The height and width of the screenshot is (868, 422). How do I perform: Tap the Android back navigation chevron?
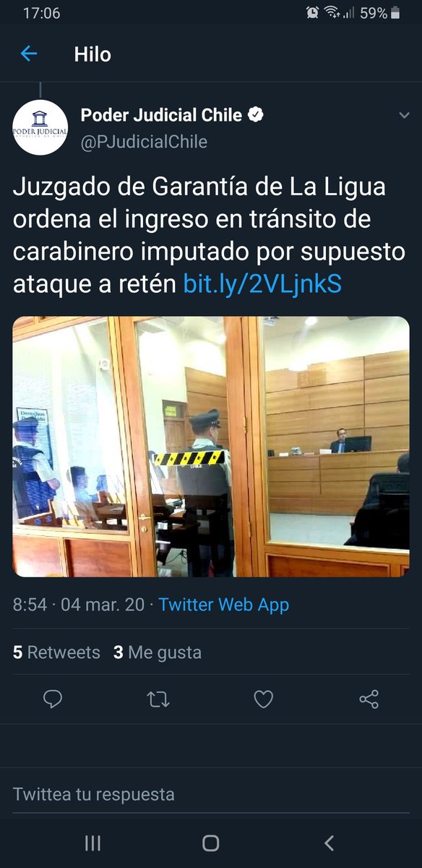coord(330,843)
